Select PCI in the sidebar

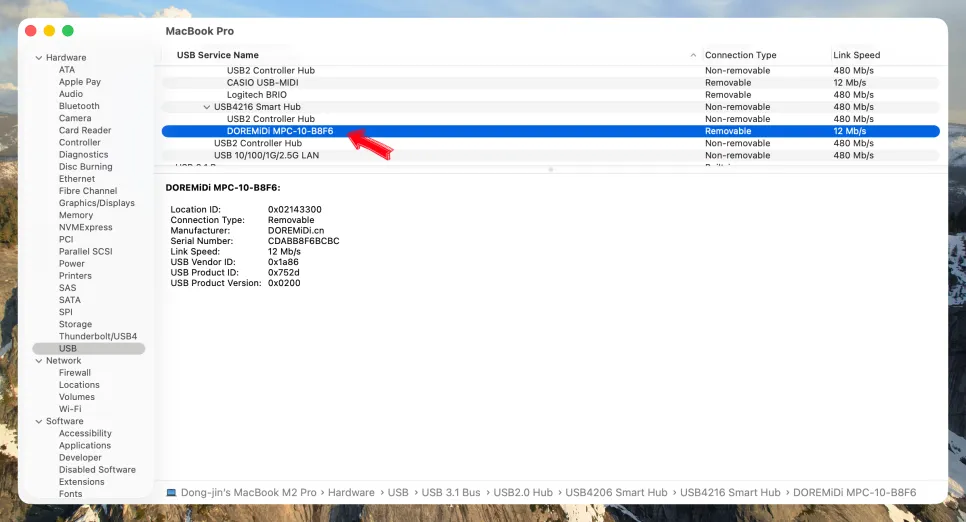coord(66,239)
